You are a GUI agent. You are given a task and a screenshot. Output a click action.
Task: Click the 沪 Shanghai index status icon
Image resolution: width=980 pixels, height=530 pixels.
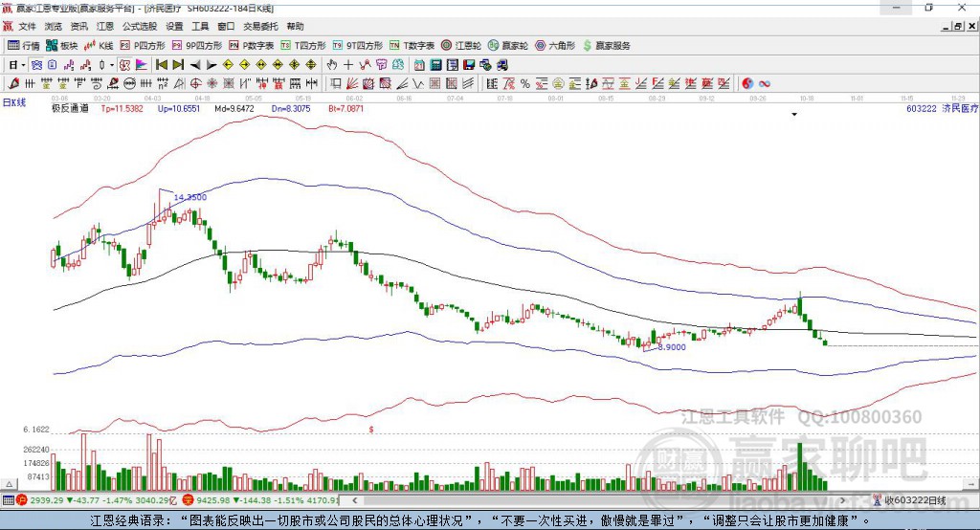click(x=22, y=500)
